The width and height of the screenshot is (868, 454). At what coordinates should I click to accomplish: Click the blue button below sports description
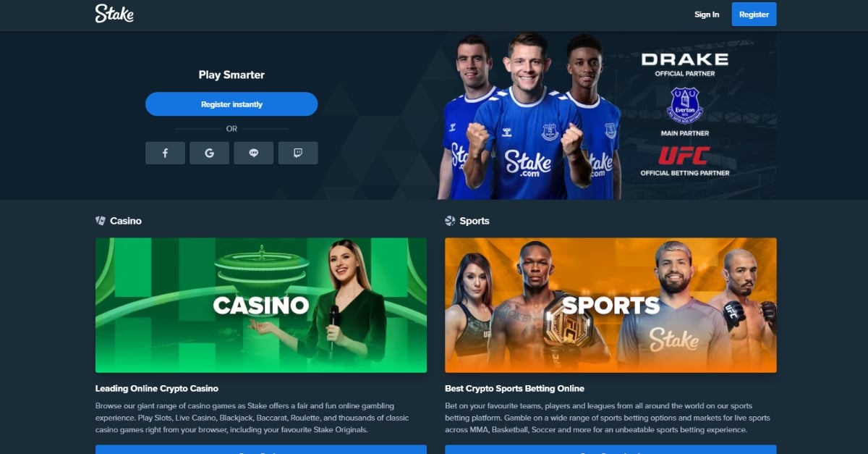point(610,450)
